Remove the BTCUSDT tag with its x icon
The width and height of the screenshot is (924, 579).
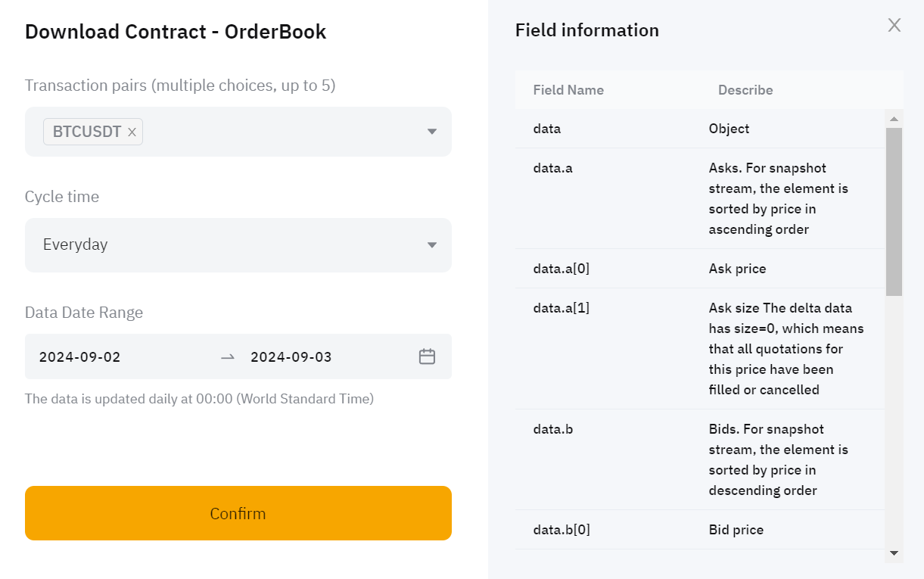[132, 132]
